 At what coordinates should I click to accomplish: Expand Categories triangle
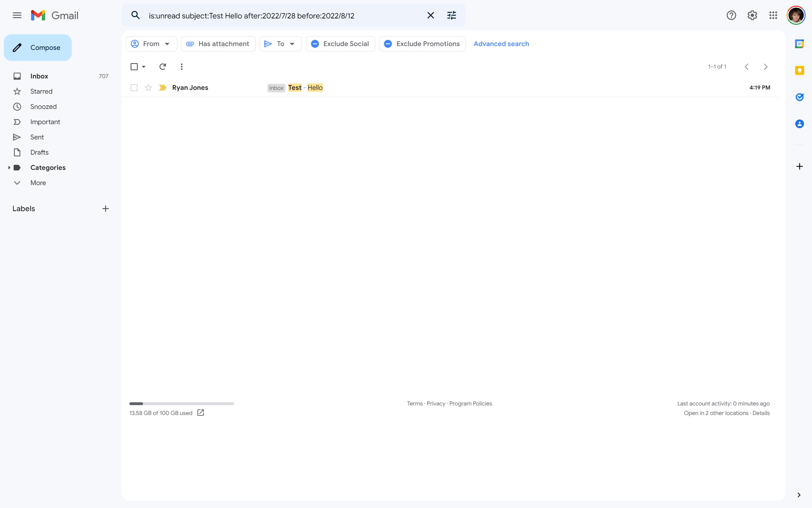coord(9,168)
